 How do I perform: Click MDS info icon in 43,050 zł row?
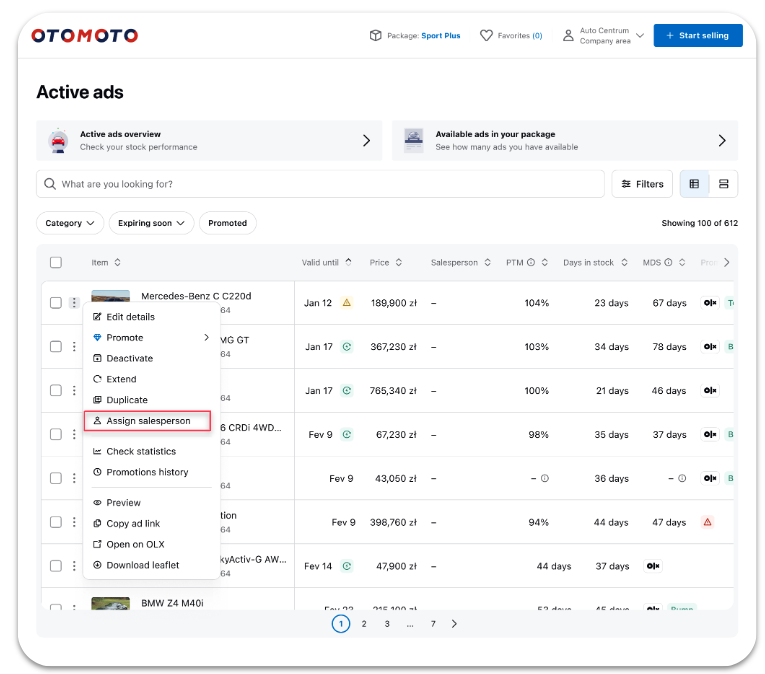(682, 478)
